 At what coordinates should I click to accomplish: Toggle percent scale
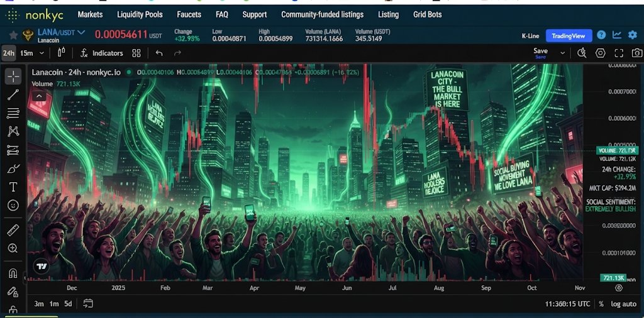point(601,304)
